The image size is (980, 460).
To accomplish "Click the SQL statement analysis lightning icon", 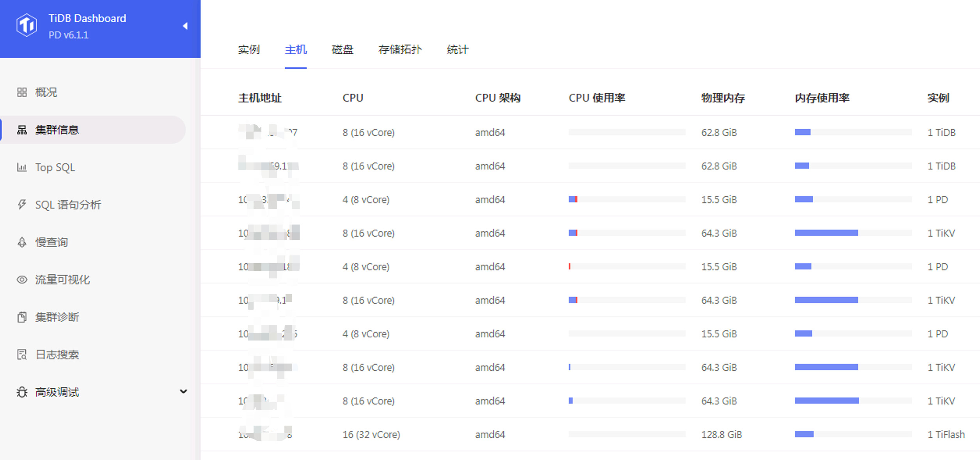I will click(22, 205).
